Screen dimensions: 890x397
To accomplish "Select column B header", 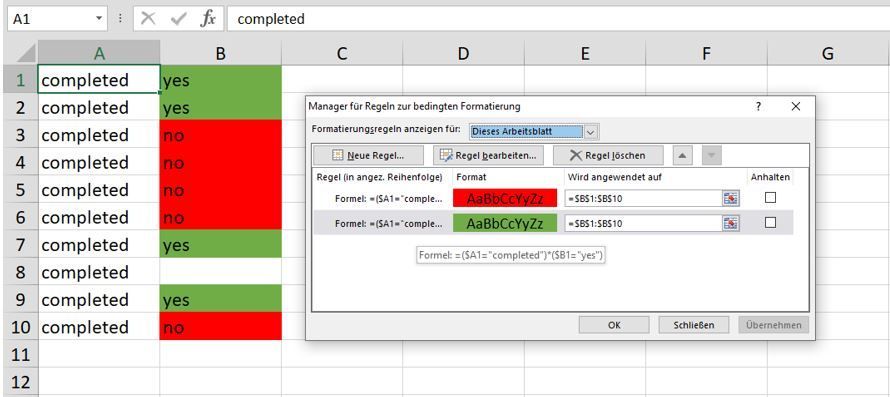I will coord(221,53).
